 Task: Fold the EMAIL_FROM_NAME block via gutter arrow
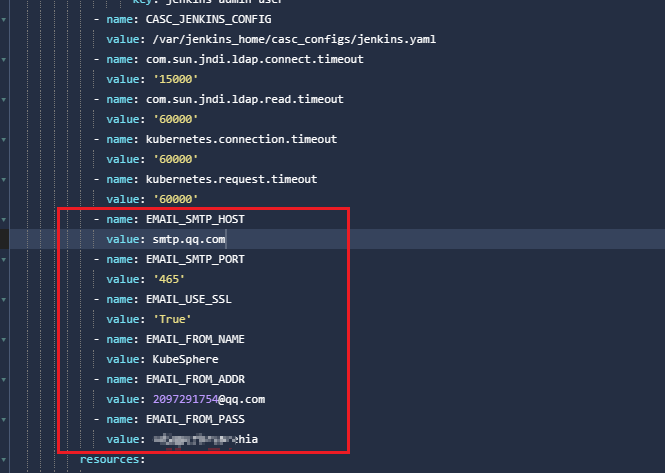point(4,339)
